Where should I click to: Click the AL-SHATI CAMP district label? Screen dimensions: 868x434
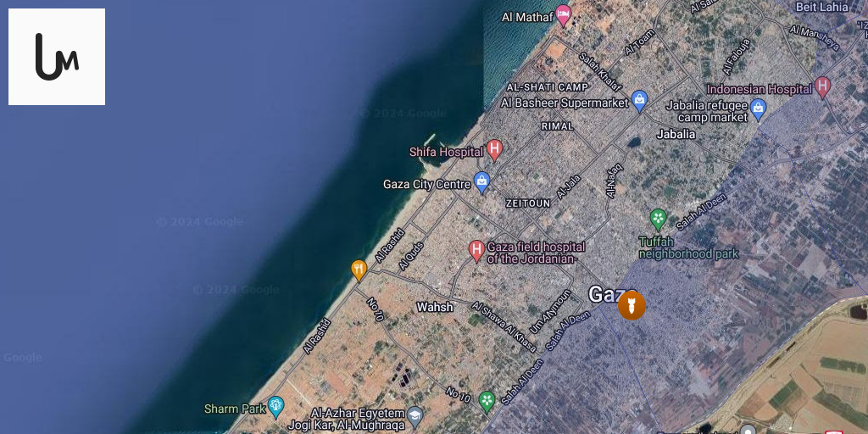(x=548, y=87)
